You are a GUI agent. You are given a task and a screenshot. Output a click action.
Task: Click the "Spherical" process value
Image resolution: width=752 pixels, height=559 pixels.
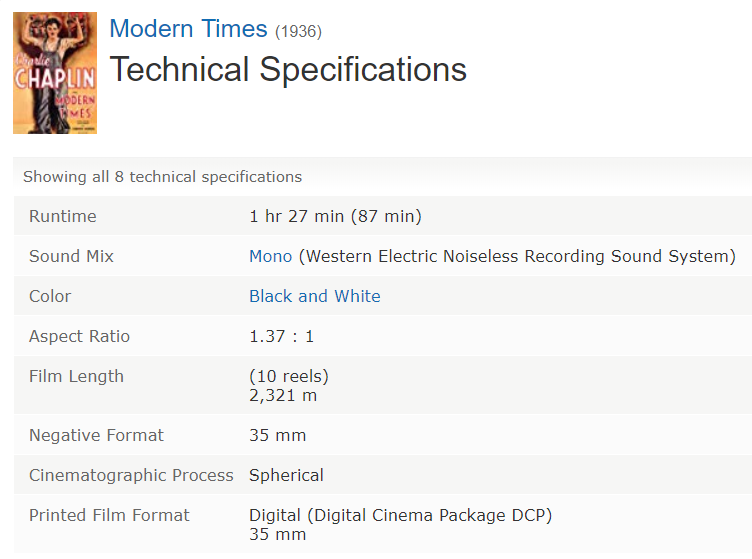pos(286,475)
